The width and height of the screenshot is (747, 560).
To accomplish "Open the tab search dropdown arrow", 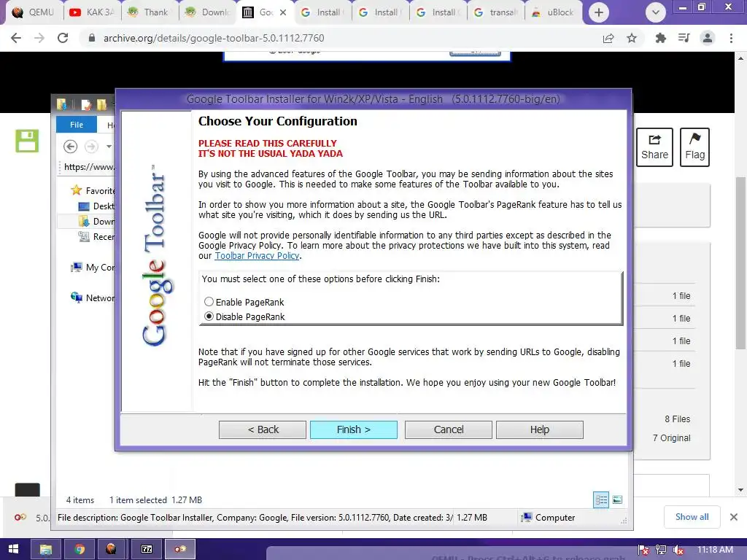I will (x=656, y=12).
